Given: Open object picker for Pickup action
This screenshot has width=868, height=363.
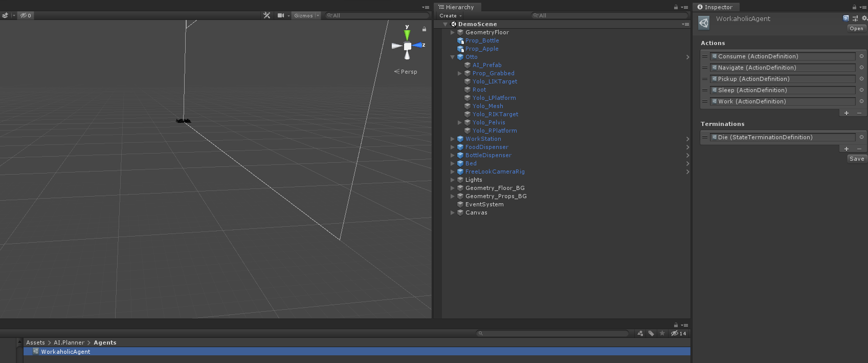Looking at the screenshot, I should 861,79.
